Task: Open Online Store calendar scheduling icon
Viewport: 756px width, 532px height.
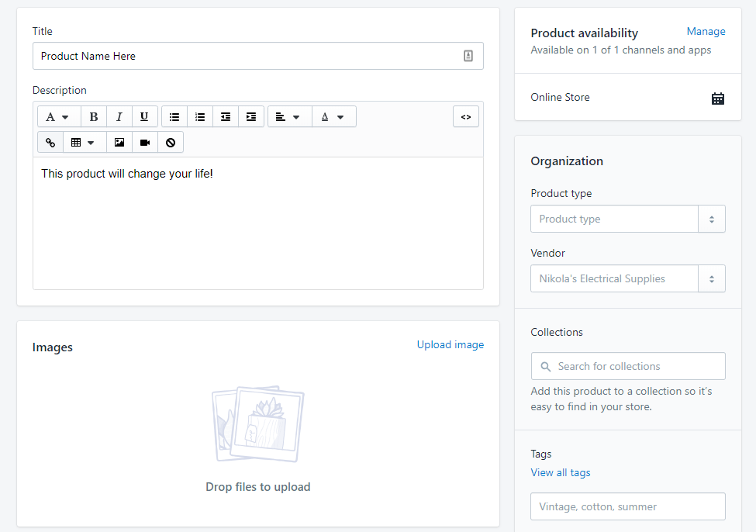Action: [x=717, y=98]
